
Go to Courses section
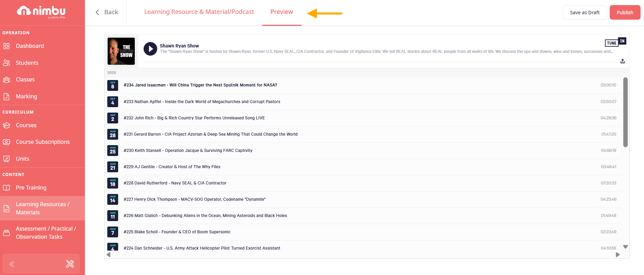click(26, 125)
